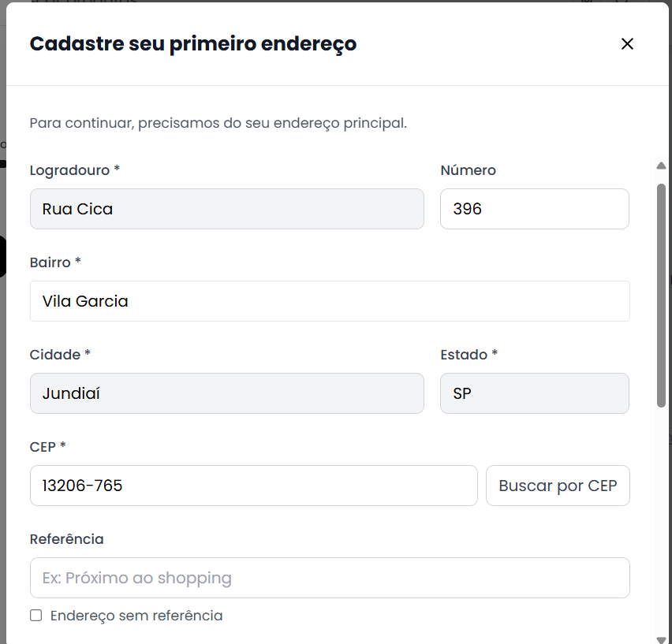Image resolution: width=672 pixels, height=644 pixels.
Task: Click the Cidade field showing Jundiaí
Action: (x=226, y=393)
